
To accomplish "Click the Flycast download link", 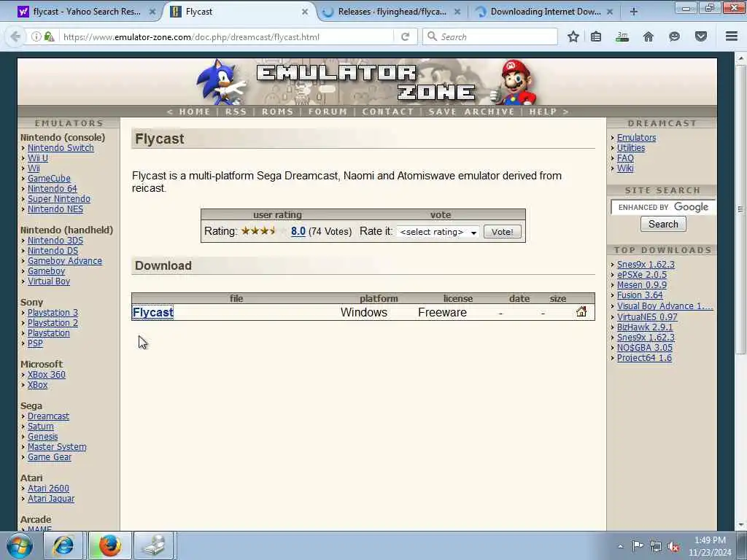I will click(x=153, y=312).
